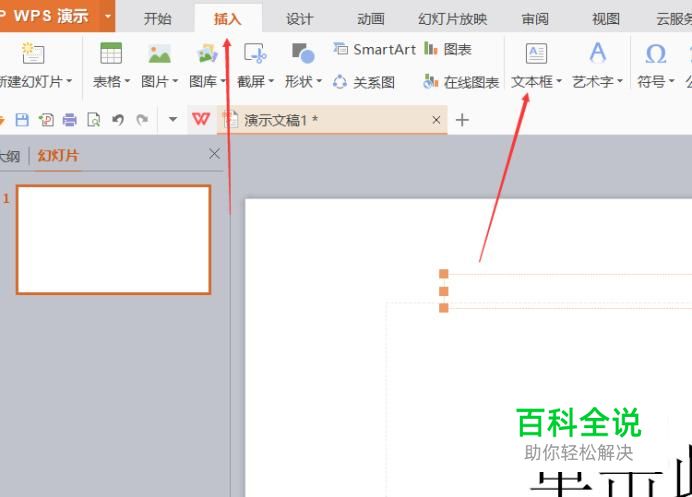Close the slide thumbnail panel

214,154
